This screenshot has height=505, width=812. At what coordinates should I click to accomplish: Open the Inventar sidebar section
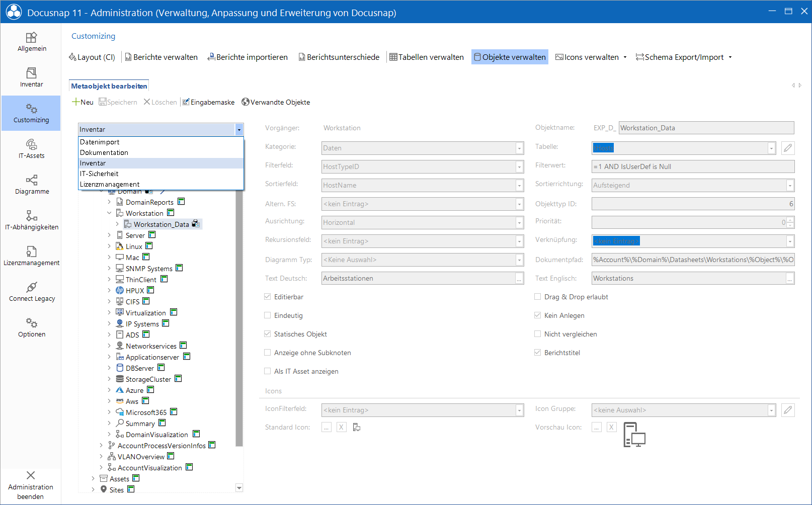point(31,77)
